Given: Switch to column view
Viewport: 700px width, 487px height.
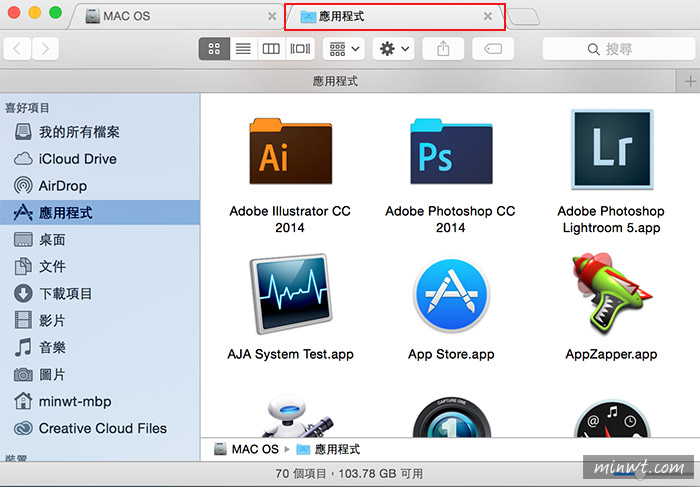Looking at the screenshot, I should pyautogui.click(x=271, y=49).
